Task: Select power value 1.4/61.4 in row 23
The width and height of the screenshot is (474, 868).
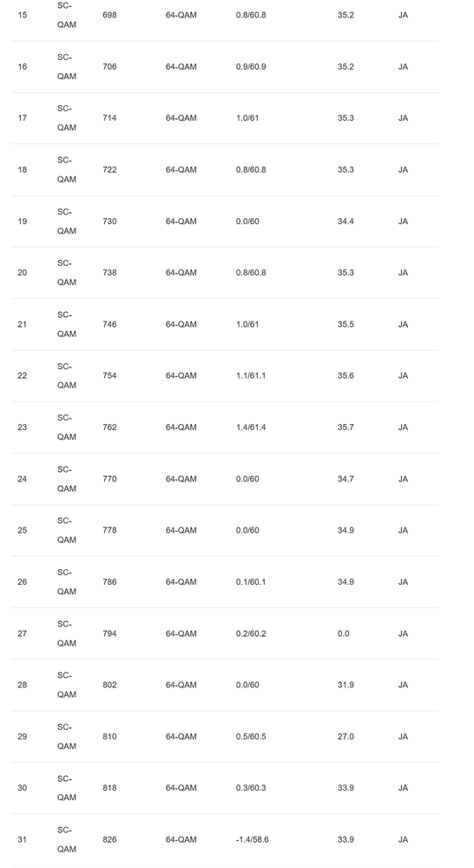Action: (x=251, y=427)
